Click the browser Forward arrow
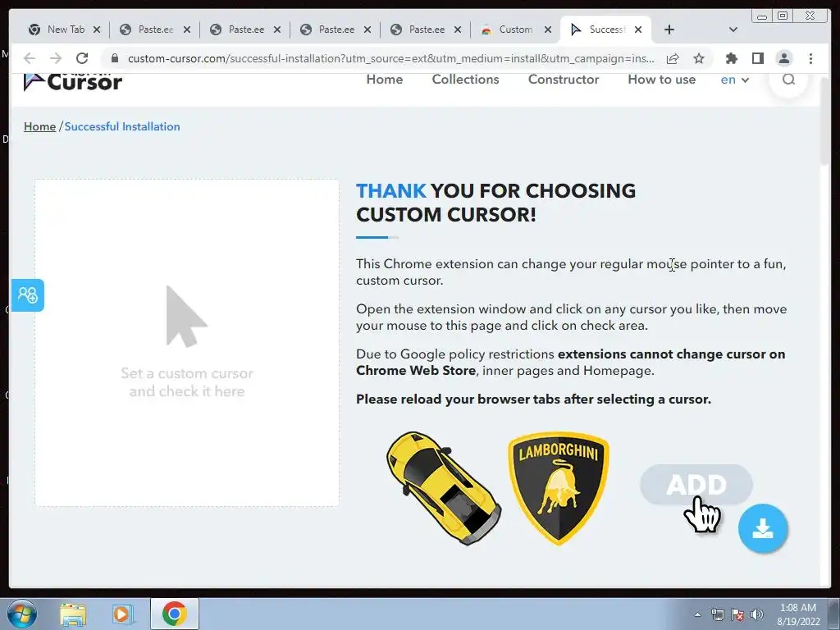 point(56,58)
